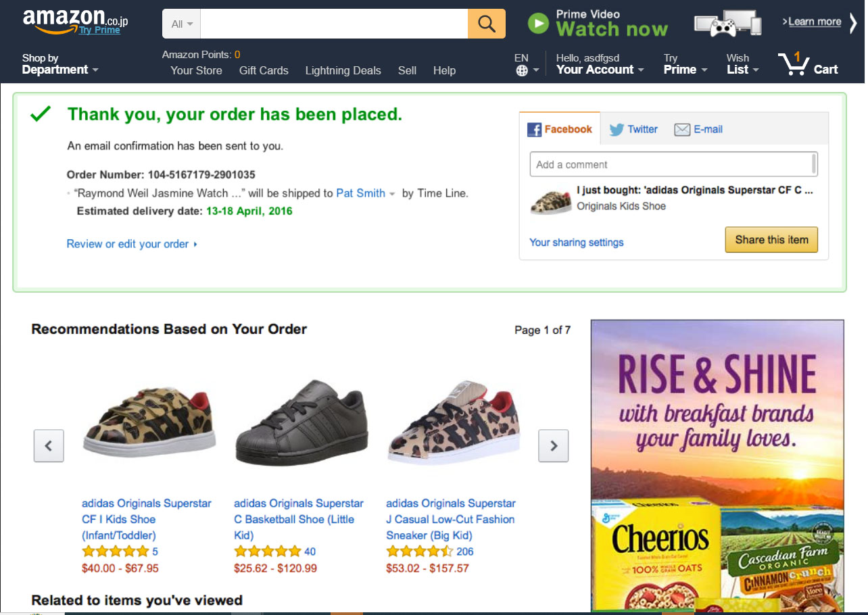This screenshot has width=868, height=615.
Task: Switch to the E-mail sharing tab
Action: click(699, 129)
